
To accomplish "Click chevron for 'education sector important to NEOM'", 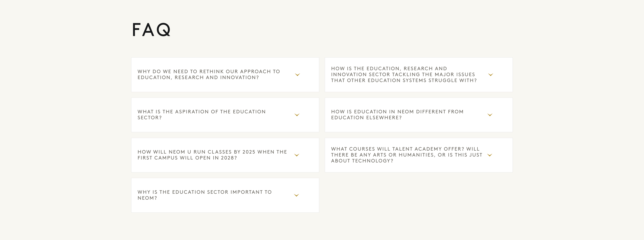I will [x=296, y=195].
